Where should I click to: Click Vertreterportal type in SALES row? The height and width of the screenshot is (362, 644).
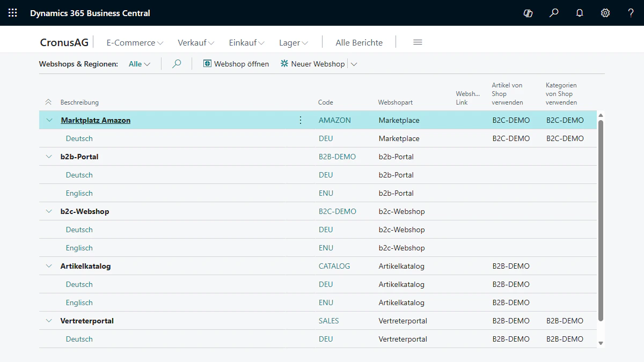[x=403, y=321]
